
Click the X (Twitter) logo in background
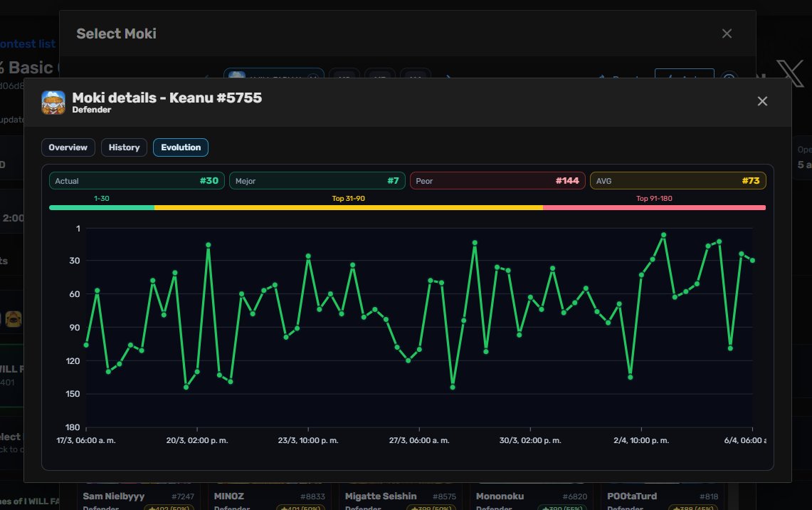coord(790,73)
